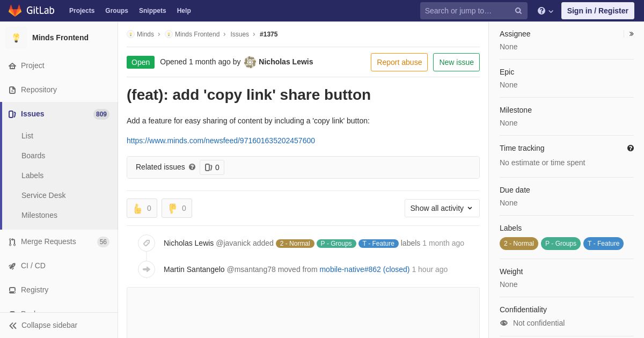
Task: Open the top bar Help menu item
Action: (184, 11)
